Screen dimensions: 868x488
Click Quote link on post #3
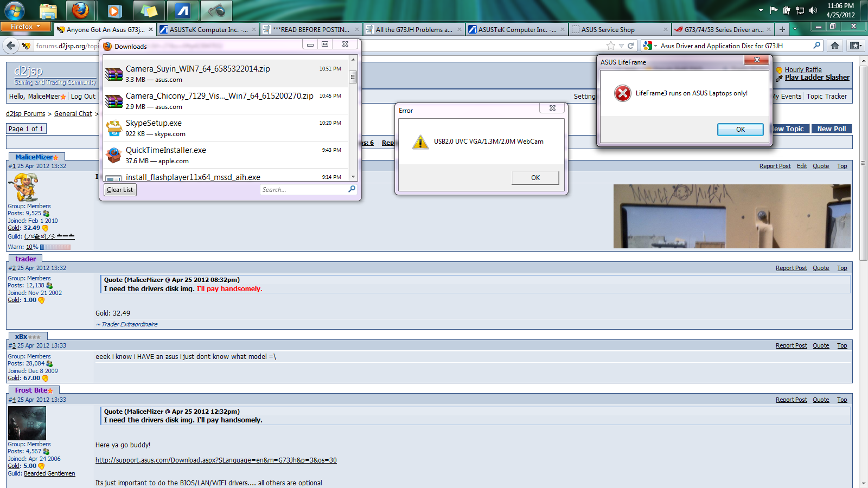[x=821, y=346]
